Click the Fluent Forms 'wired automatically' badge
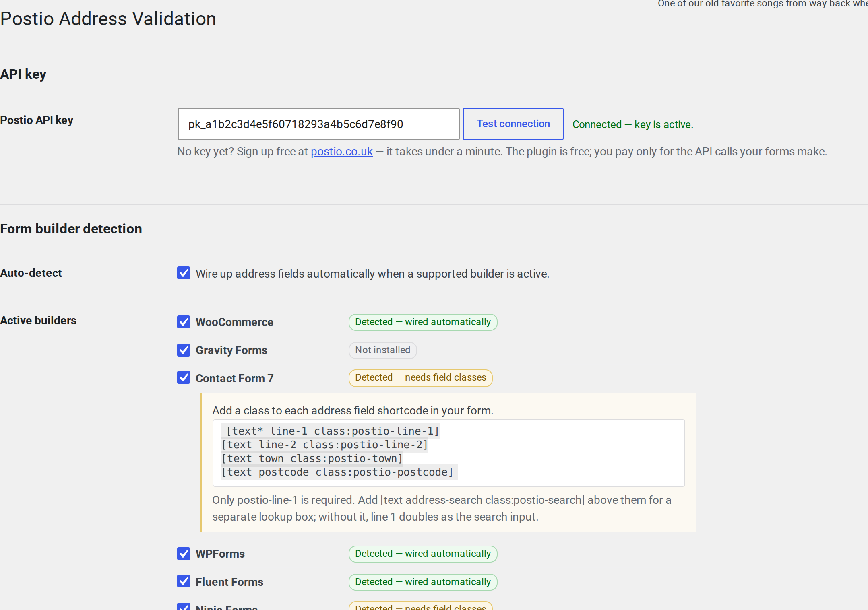Viewport: 868px width, 610px height. (x=423, y=582)
